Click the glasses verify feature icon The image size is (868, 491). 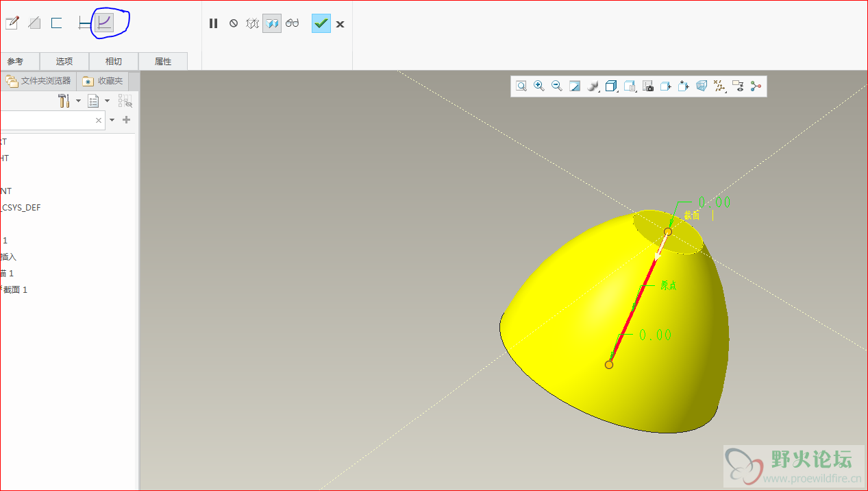(293, 23)
